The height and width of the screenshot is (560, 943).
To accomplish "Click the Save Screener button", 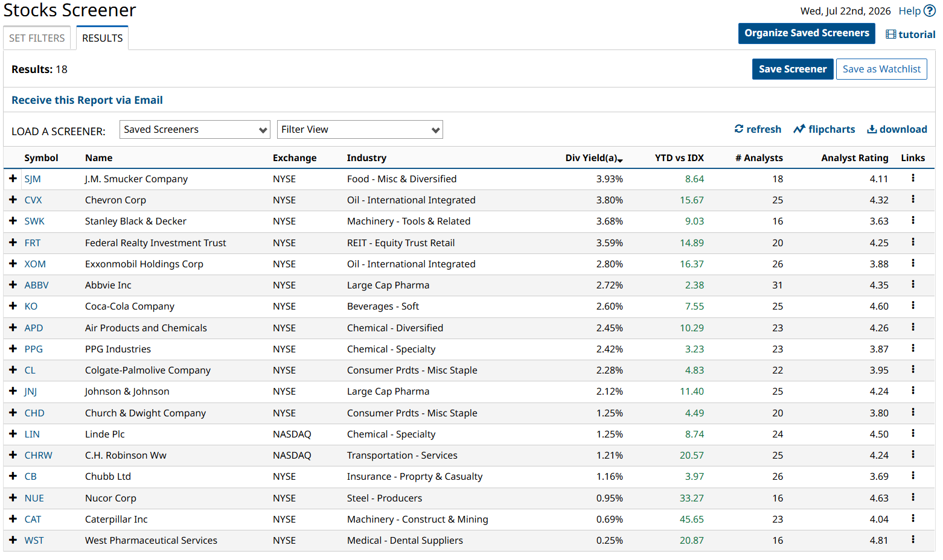I will [x=793, y=69].
